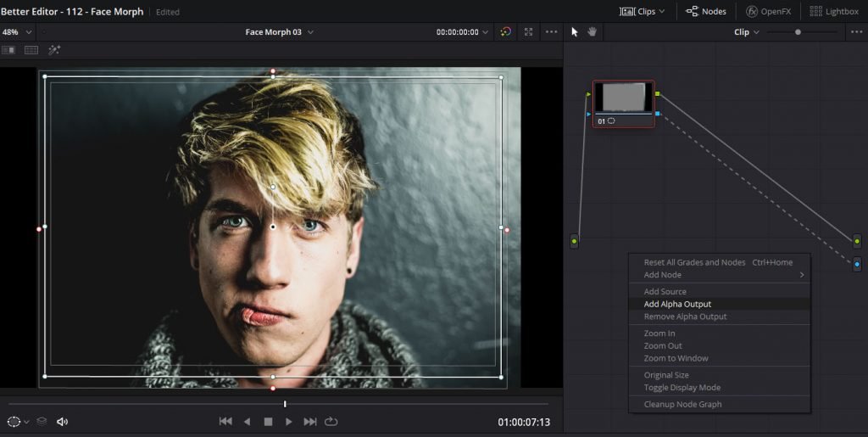Adjust the node graph zoom slider
The image size is (868, 437).
click(798, 32)
